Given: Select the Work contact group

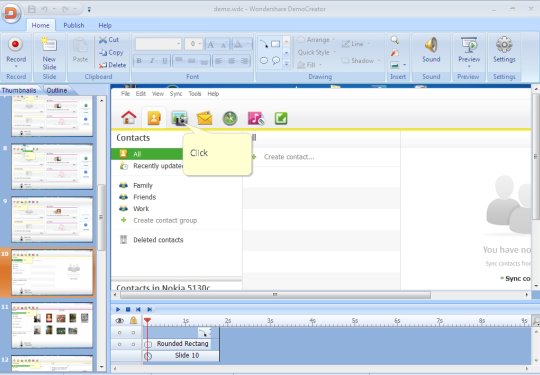Looking at the screenshot, I should pos(141,209).
